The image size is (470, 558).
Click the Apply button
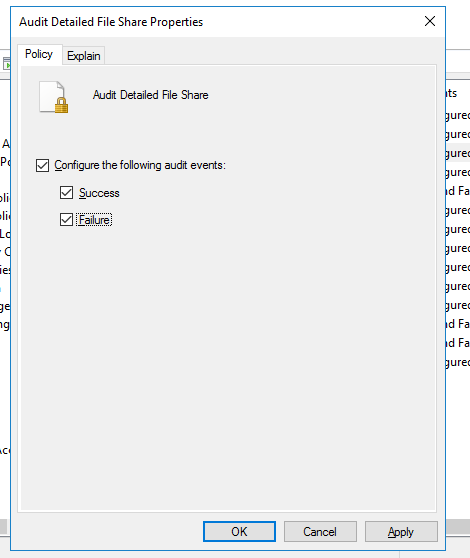(x=401, y=532)
